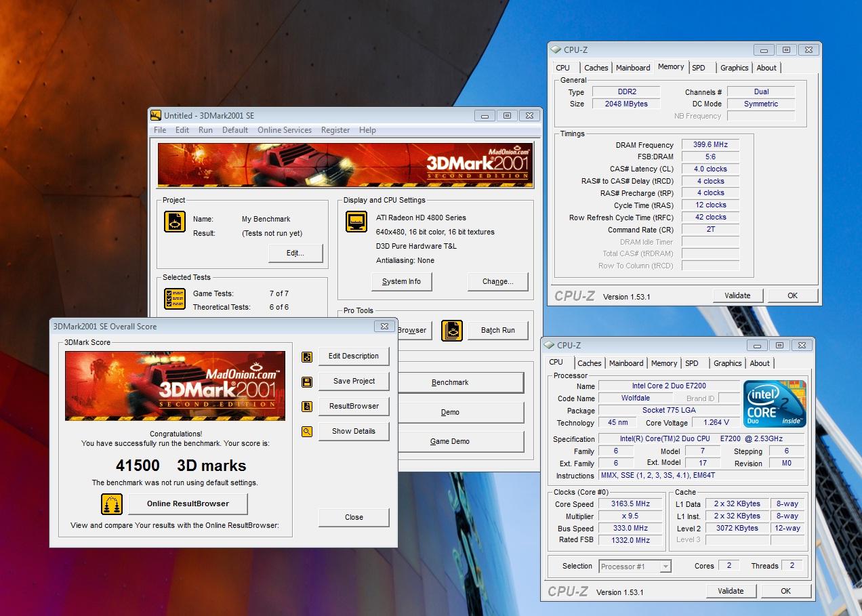Open the Help menu in 3DMark2001
Viewport: 862px width, 616px height.
tap(367, 130)
